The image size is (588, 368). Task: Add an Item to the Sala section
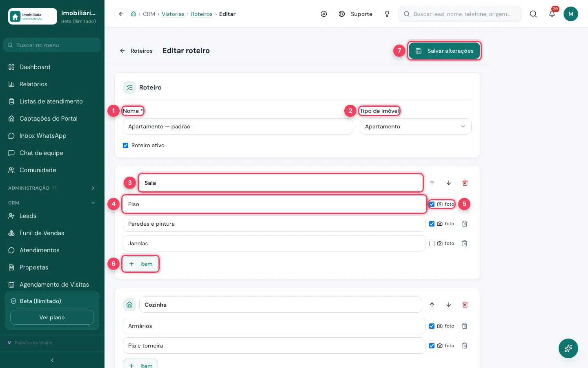[140, 264]
